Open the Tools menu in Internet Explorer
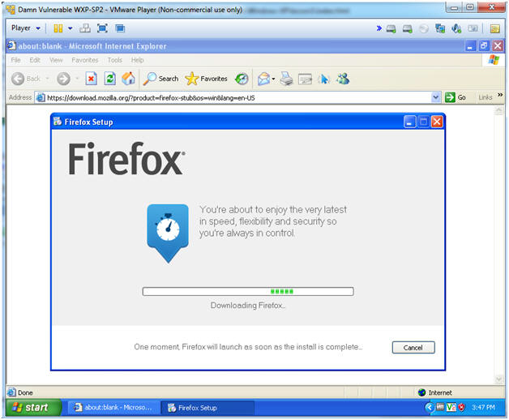 tap(115, 60)
